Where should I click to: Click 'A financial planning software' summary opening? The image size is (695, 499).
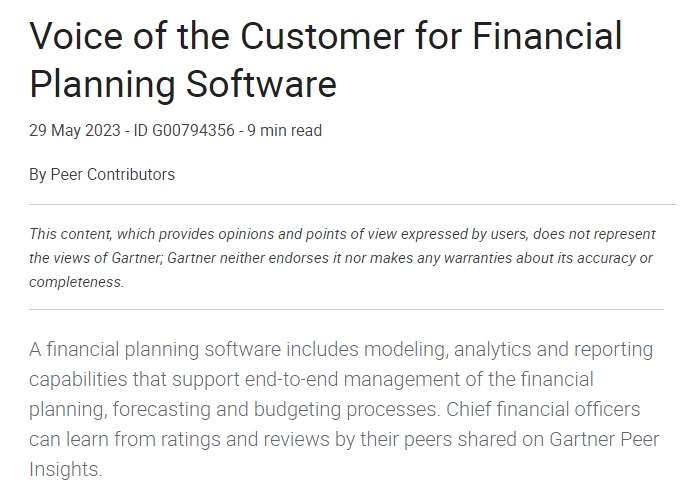(x=155, y=350)
